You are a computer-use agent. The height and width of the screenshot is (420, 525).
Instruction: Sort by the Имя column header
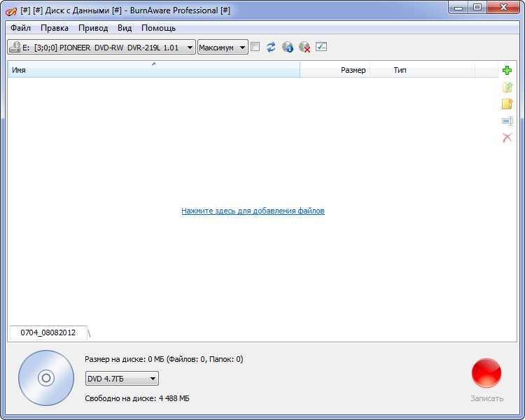click(x=154, y=70)
